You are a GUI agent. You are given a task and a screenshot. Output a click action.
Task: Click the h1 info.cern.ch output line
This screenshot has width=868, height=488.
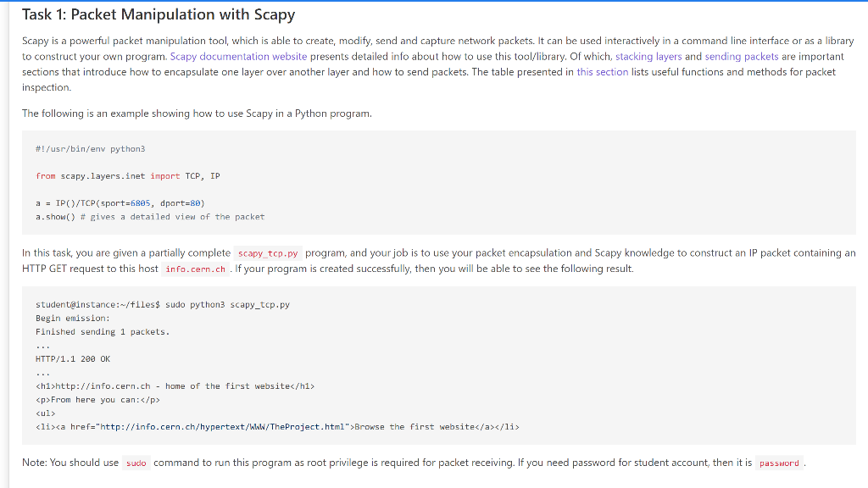click(x=175, y=386)
